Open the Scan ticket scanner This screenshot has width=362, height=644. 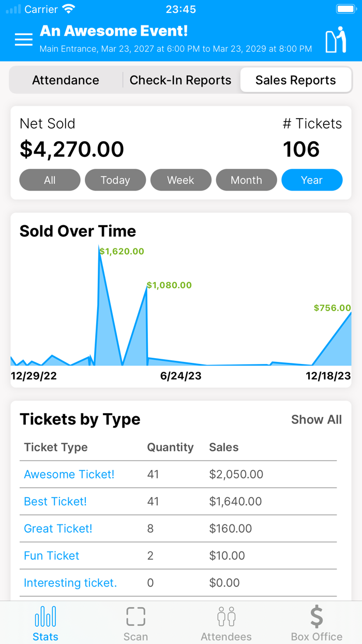[x=135, y=616]
